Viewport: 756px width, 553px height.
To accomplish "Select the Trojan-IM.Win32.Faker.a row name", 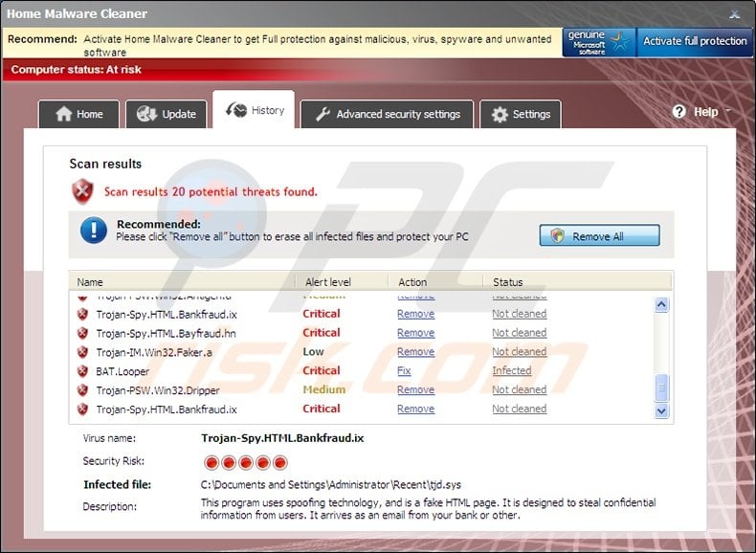I will 154,352.
